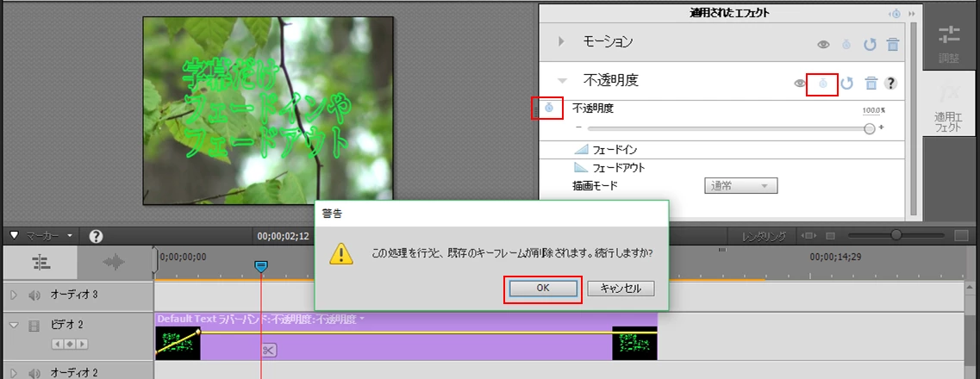This screenshot has width=980, height=379.
Task: Click the 描画モード label
Action: [595, 186]
